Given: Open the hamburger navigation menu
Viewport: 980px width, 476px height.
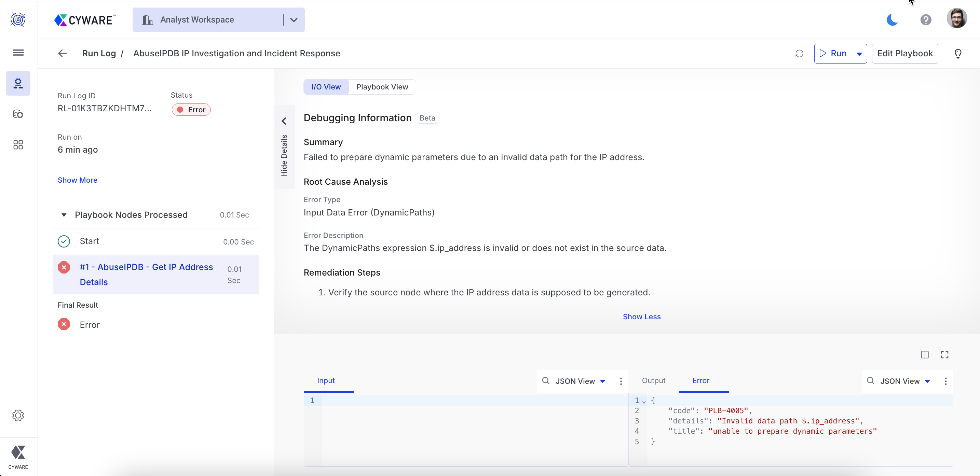Looking at the screenshot, I should pos(18,53).
